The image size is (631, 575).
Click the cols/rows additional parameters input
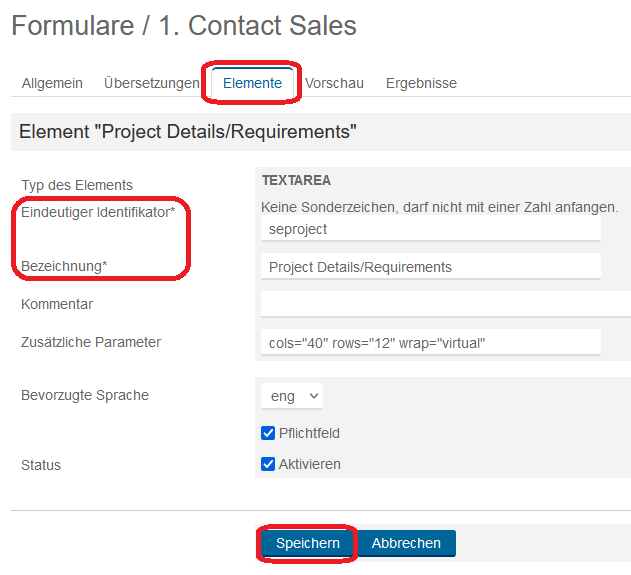(430, 342)
